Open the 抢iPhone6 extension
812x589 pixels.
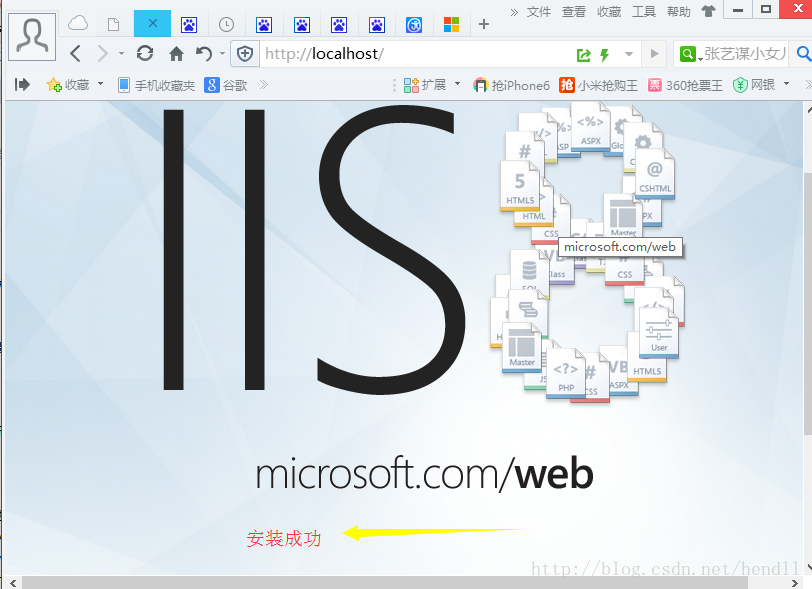pos(511,85)
